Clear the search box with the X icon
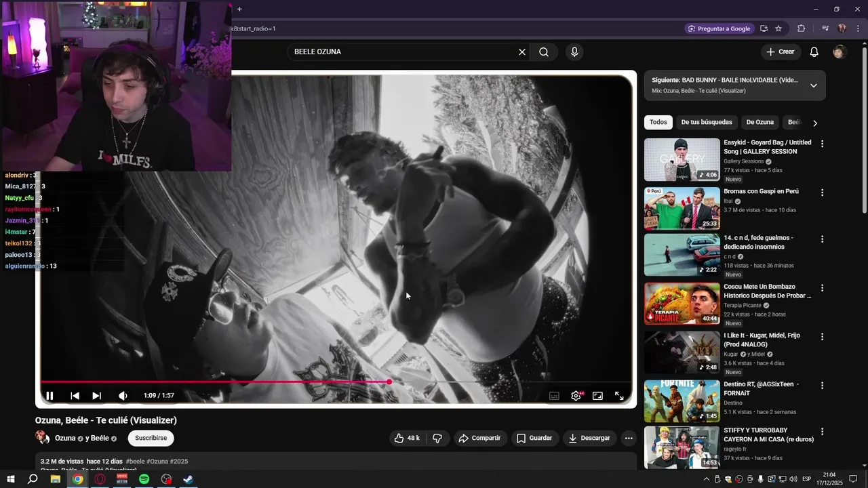This screenshot has height=488, width=868. [522, 52]
